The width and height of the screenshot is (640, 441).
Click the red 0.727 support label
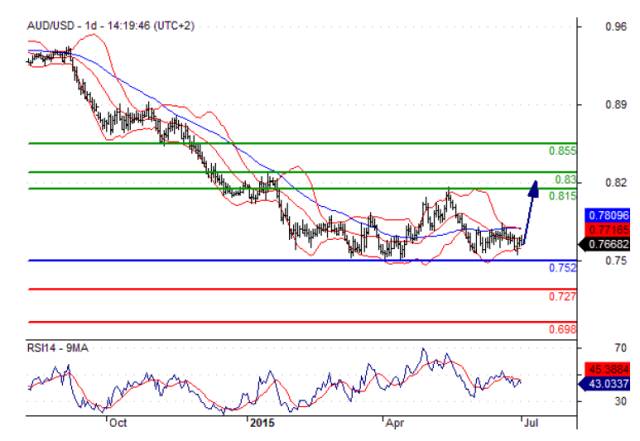pos(563,297)
